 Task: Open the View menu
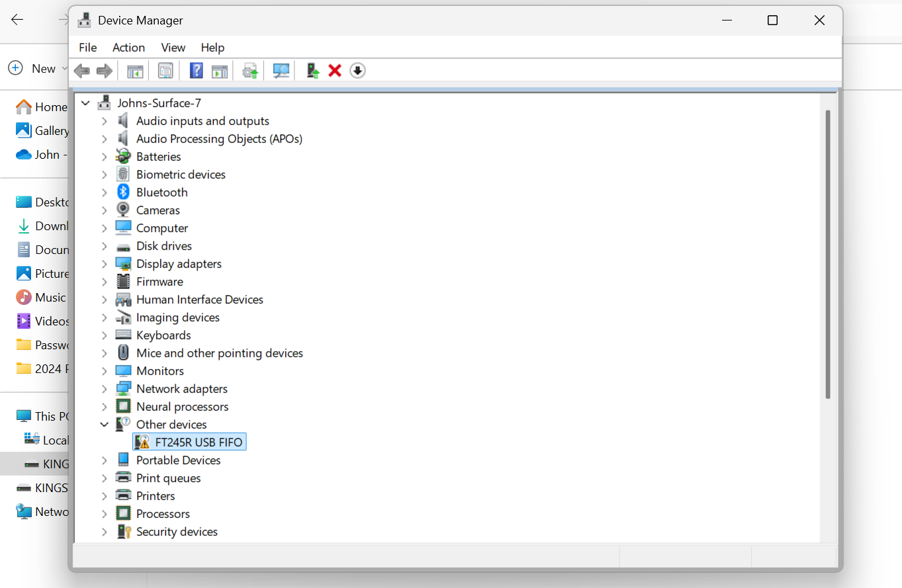click(173, 48)
